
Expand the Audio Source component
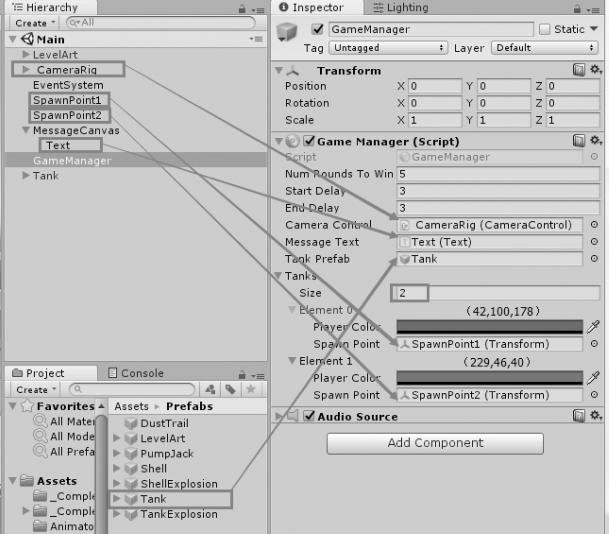pyautogui.click(x=278, y=416)
